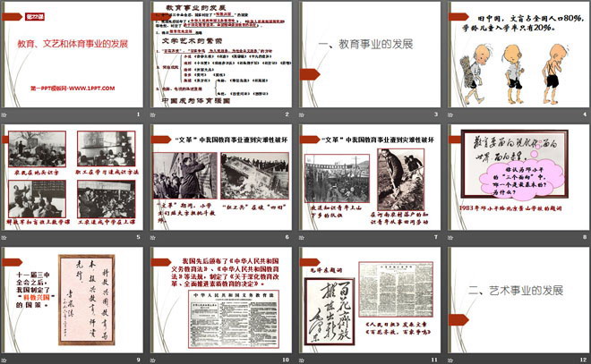This screenshot has height=364, width=591.
Task: Play transition star icon under slide 1
Action: point(4,114)
